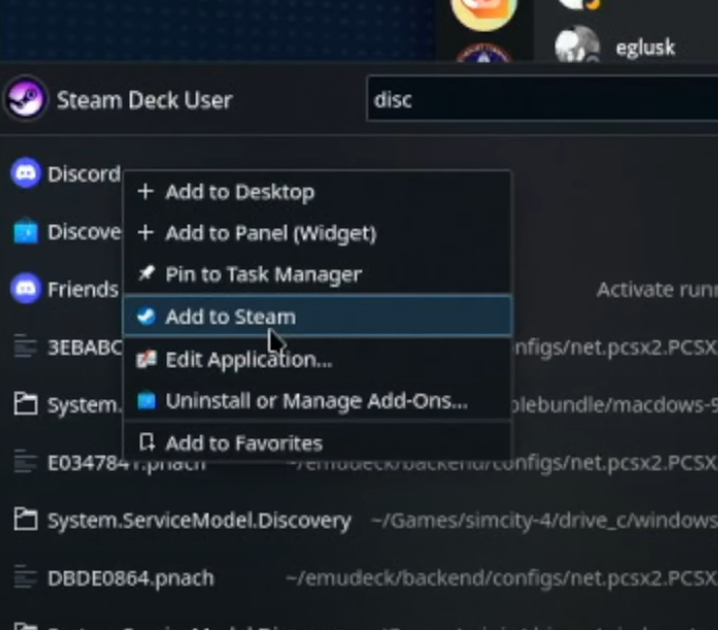The image size is (718, 630).
Task: Click the plus icon beside Add to Desktop
Action: (x=146, y=191)
